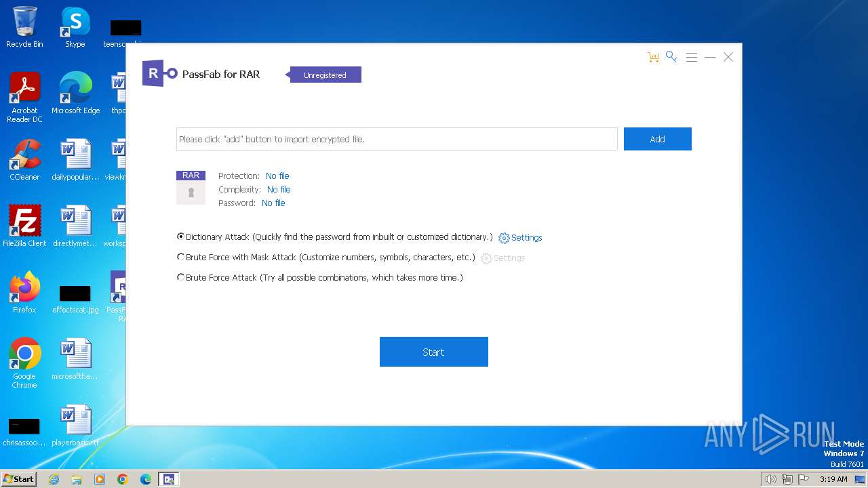Open Google Chrome desktop shortcut
Image resolution: width=868 pixels, height=488 pixels.
24,363
